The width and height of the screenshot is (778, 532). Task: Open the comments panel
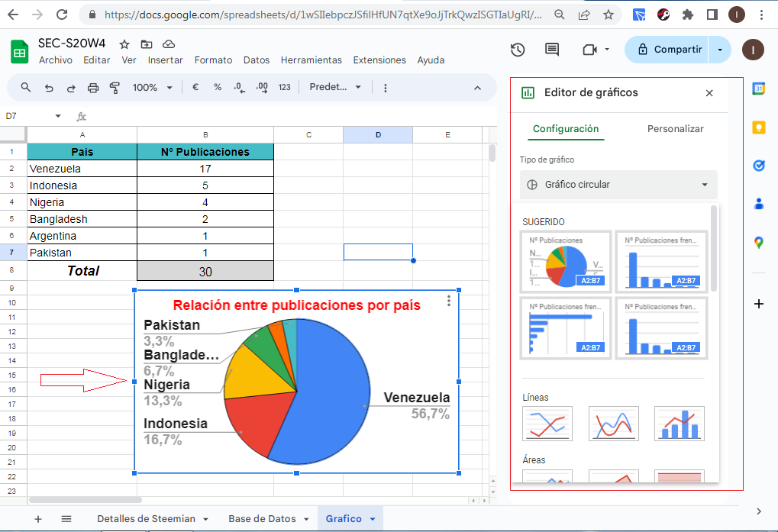[552, 49]
